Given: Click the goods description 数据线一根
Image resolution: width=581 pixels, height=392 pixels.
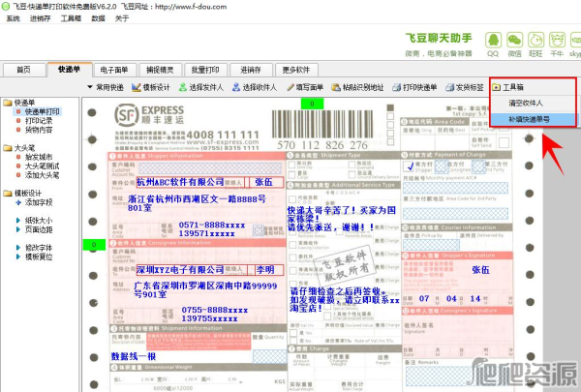Looking at the screenshot, I should click(x=134, y=356).
